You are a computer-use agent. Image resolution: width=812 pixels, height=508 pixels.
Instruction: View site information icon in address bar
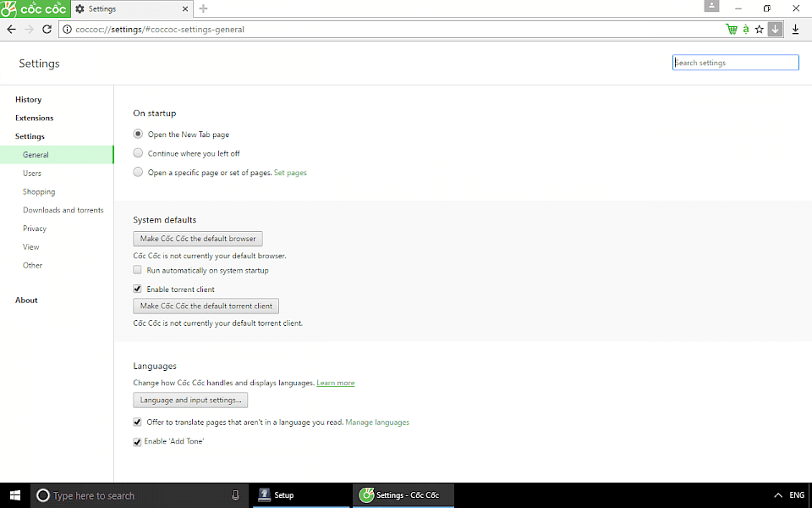click(x=68, y=30)
